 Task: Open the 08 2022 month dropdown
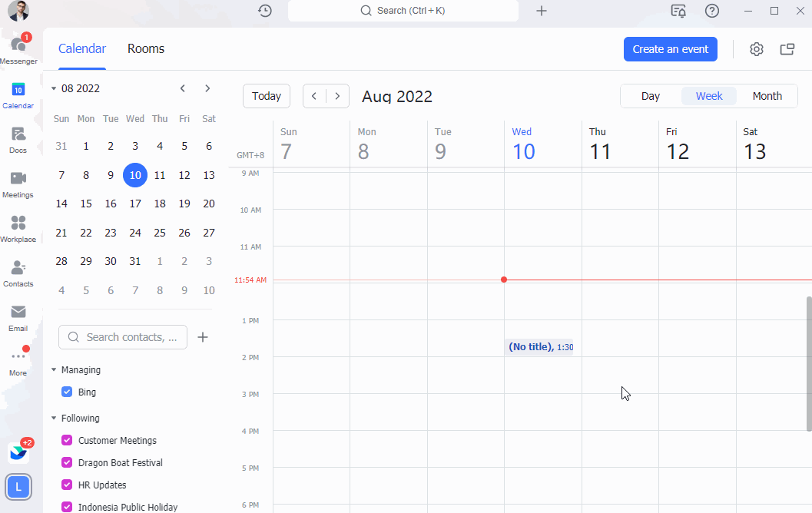[75, 88]
